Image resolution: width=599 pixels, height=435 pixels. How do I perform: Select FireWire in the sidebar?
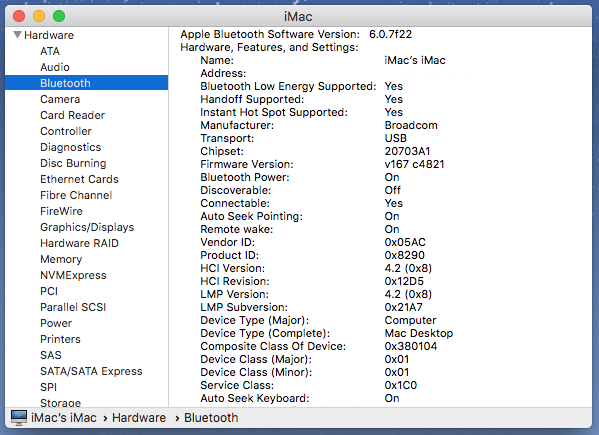[x=62, y=211]
